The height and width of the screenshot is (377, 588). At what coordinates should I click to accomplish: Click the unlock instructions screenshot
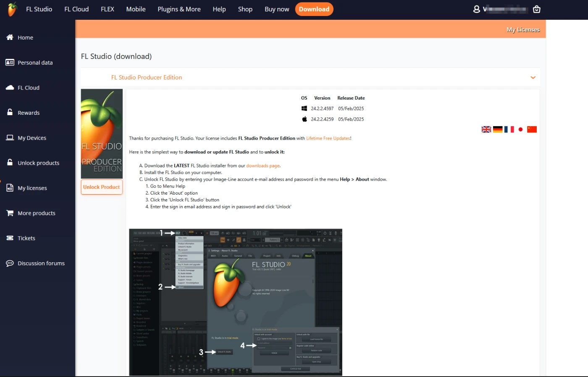(x=235, y=302)
